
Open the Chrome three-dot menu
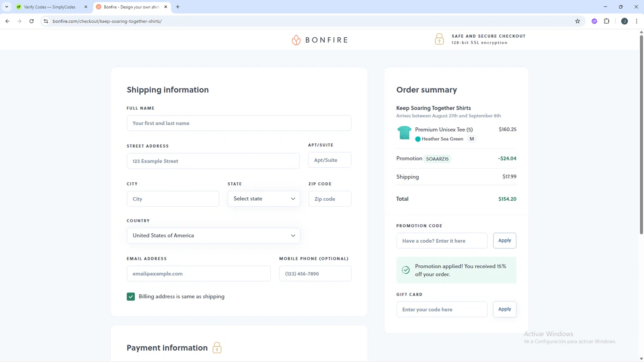click(636, 21)
